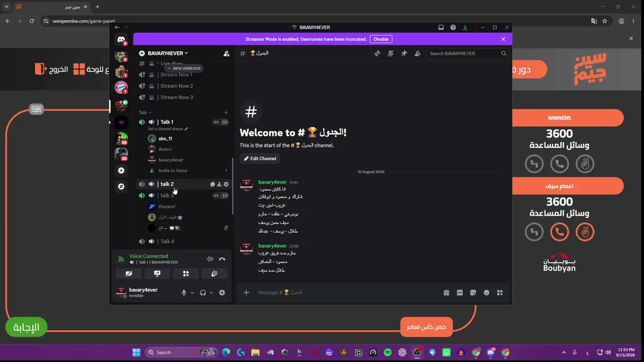Open Apps launcher in message bar
The height and width of the screenshot is (362, 644).
tap(500, 293)
